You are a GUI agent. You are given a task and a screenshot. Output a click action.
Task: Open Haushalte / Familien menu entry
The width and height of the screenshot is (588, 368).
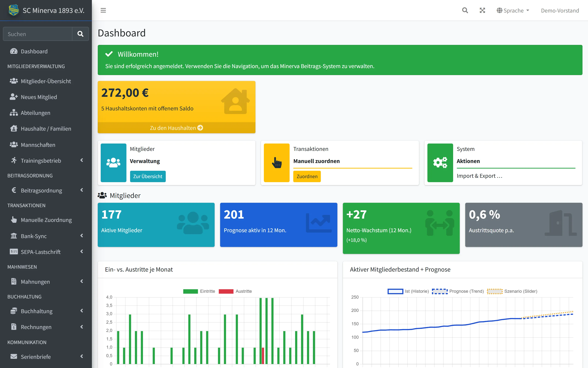pos(46,128)
